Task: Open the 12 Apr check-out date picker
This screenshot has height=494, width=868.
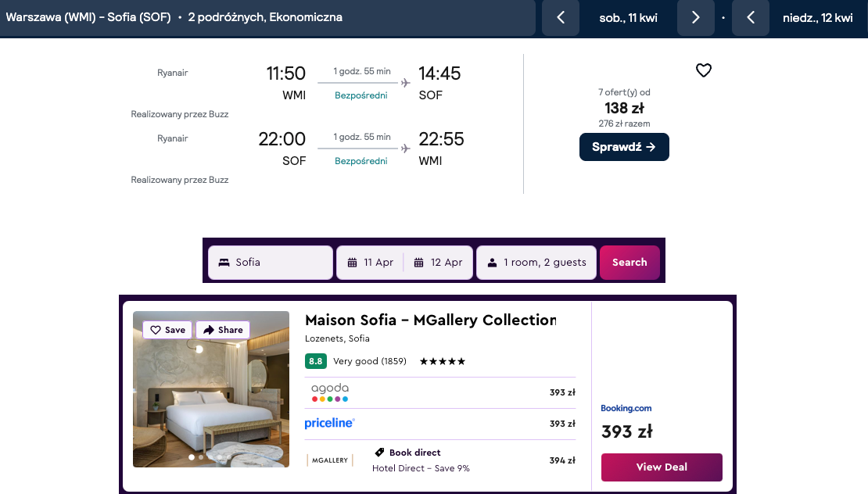Action: [438, 263]
